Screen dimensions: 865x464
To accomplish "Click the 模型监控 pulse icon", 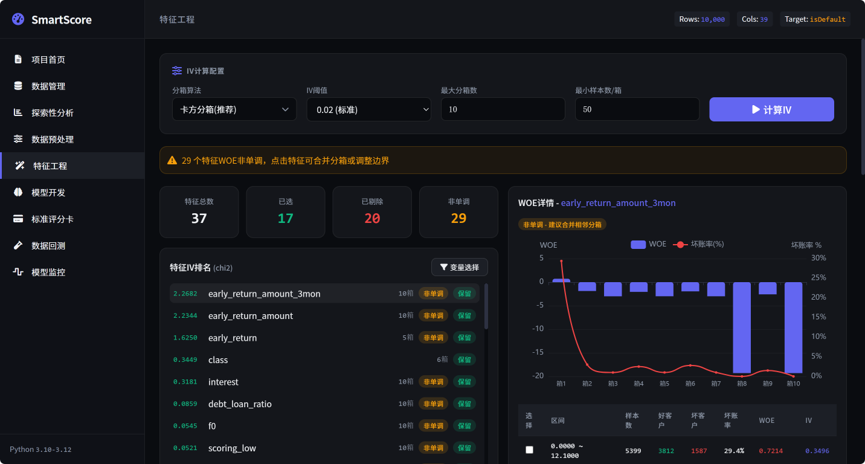I will [18, 271].
